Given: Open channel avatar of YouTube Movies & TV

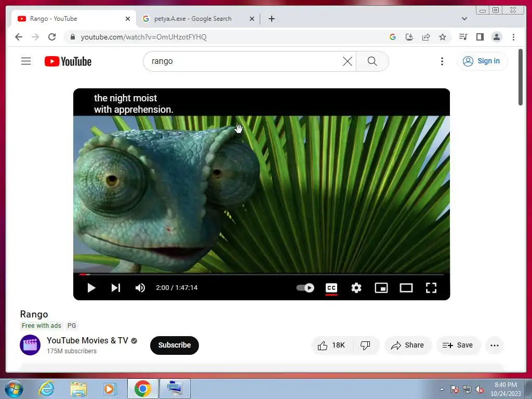Looking at the screenshot, I should click(30, 345).
